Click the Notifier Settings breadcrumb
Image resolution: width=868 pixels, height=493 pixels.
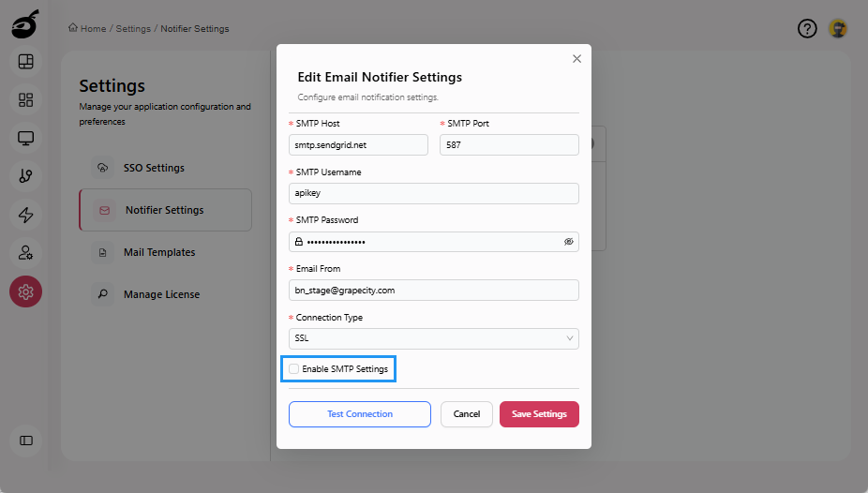click(x=195, y=28)
